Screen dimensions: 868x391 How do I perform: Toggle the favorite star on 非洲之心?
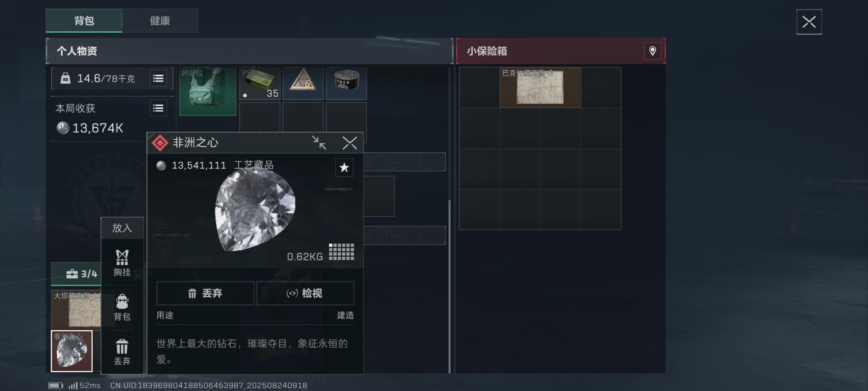tap(344, 167)
